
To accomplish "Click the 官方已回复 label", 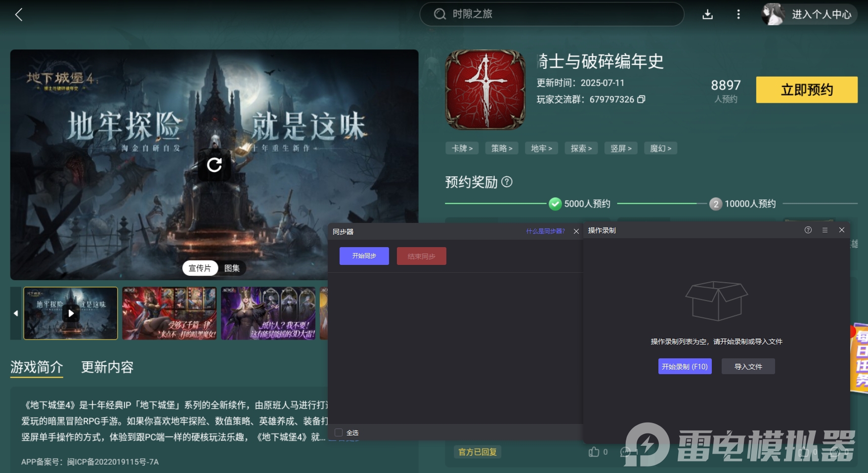I will (x=477, y=452).
